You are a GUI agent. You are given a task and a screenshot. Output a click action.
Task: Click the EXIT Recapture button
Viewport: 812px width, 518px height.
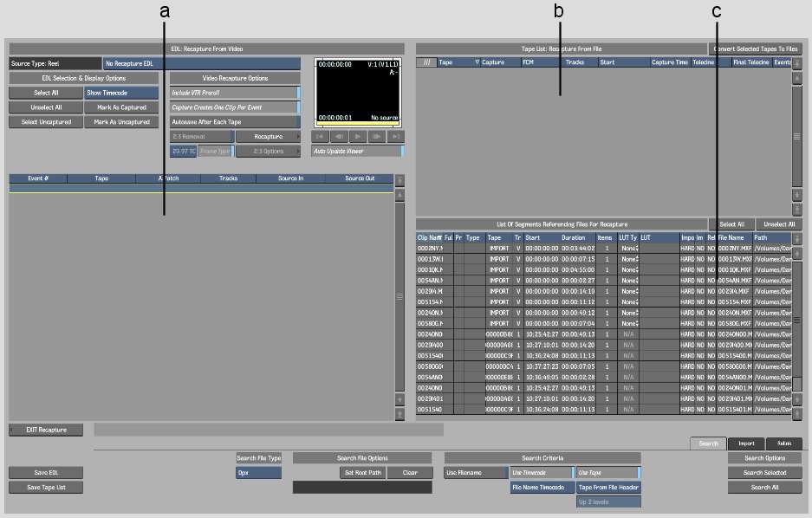[x=46, y=430]
